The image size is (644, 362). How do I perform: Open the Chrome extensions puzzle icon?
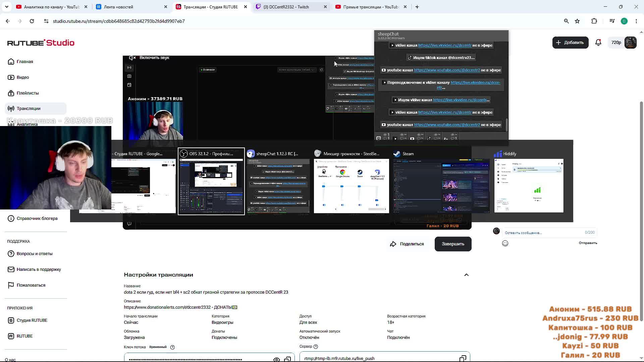pyautogui.click(x=594, y=21)
